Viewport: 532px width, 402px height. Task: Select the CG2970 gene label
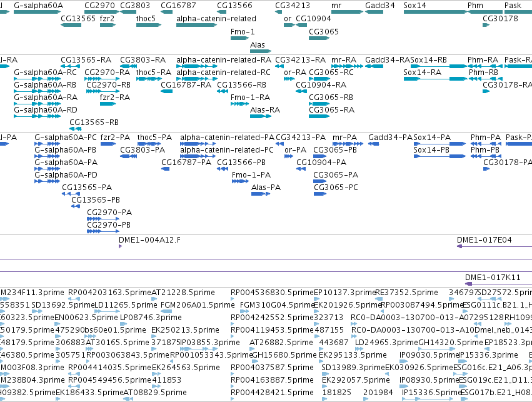pyautogui.click(x=99, y=6)
